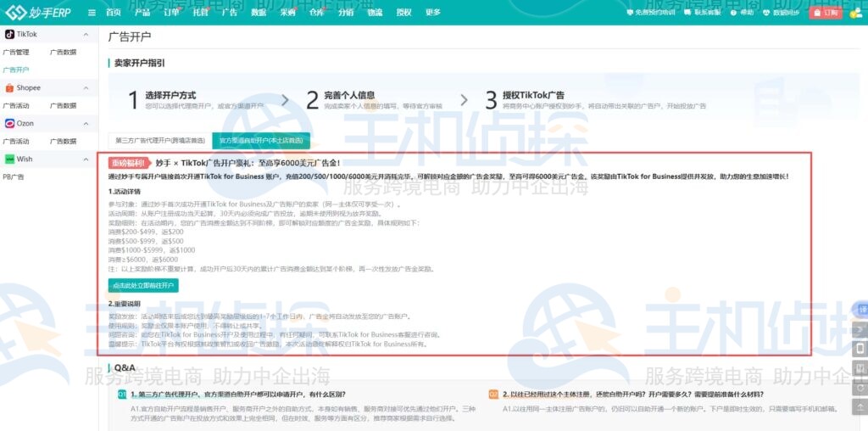Switch to 第三方广告代理开户 tab
Viewport: 868px width, 431px height.
pos(160,141)
